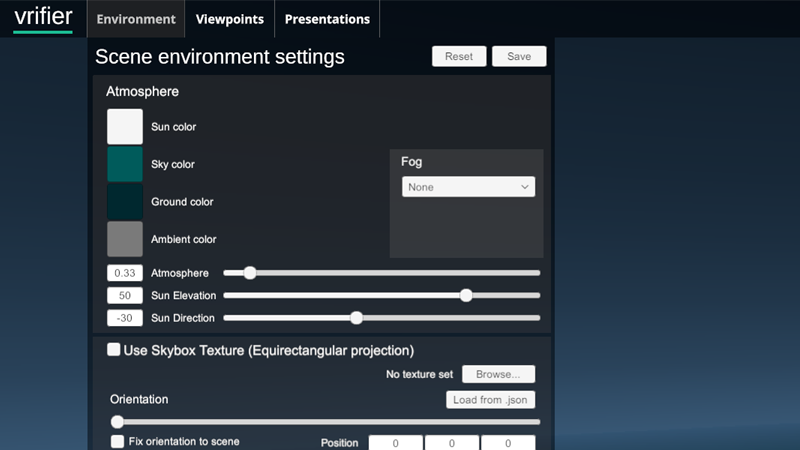The image size is (800, 450).
Task: Toggle Fix orientation to scene checkbox
Action: pos(118,441)
